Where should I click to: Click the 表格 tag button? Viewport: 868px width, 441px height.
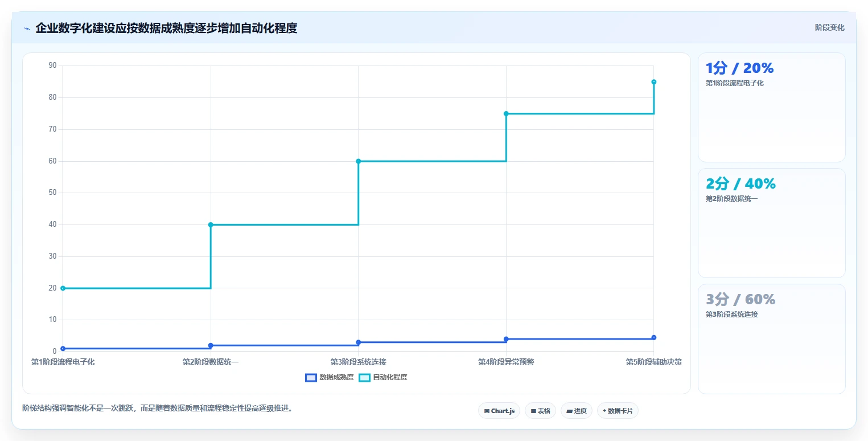pyautogui.click(x=540, y=411)
